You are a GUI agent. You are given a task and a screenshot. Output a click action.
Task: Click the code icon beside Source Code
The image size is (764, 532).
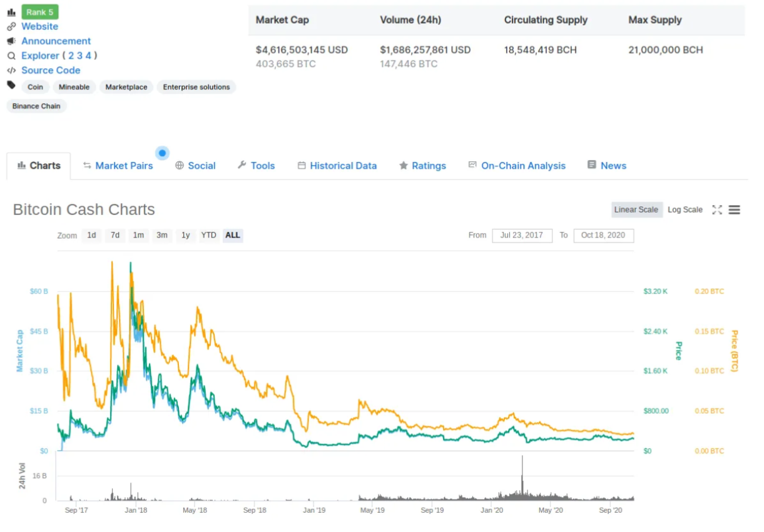point(11,70)
